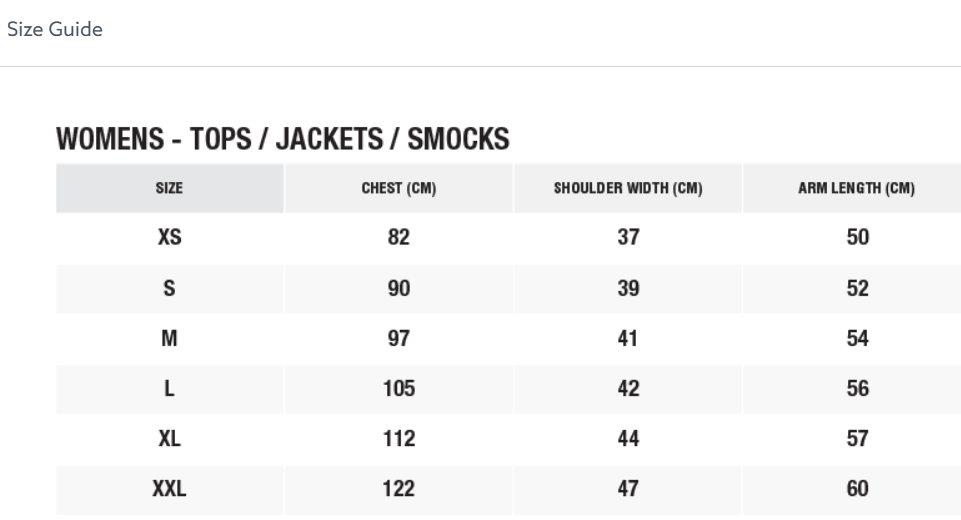
Task: Select the CHEST (CM) column header
Action: point(399,188)
